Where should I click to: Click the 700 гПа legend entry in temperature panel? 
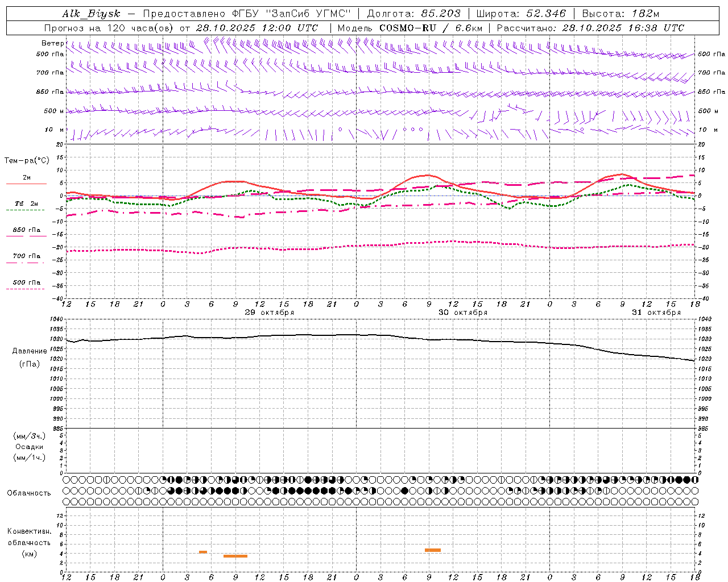pos(26,256)
